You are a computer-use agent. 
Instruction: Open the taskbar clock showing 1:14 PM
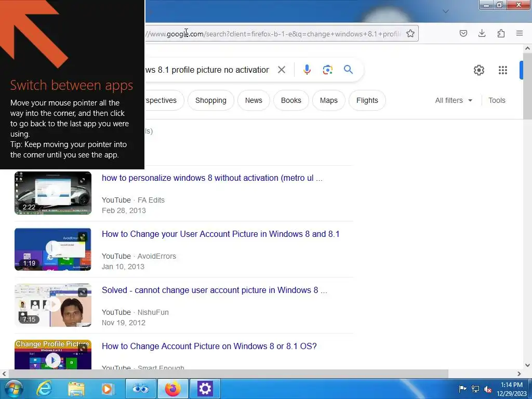511,389
